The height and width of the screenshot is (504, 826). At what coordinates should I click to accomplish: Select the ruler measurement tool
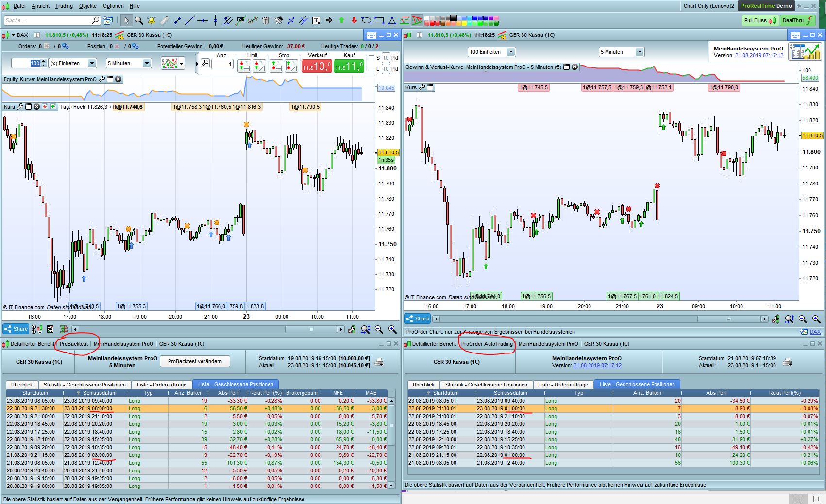point(165,20)
